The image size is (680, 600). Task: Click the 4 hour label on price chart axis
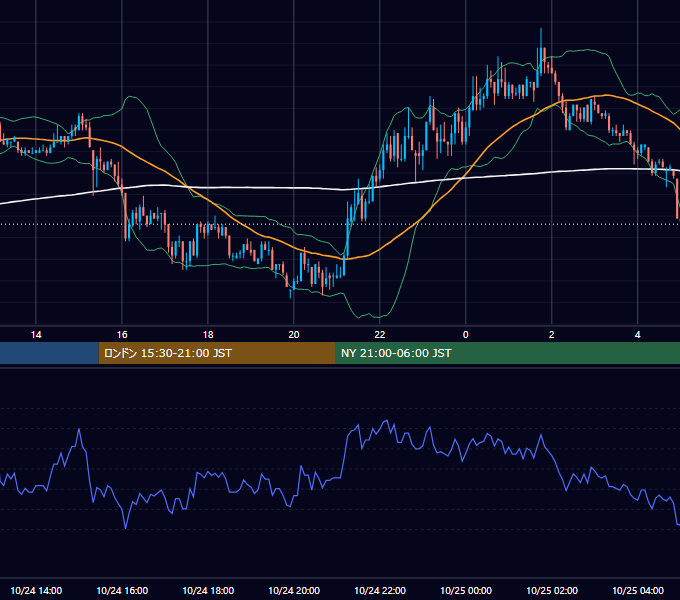[637, 335]
